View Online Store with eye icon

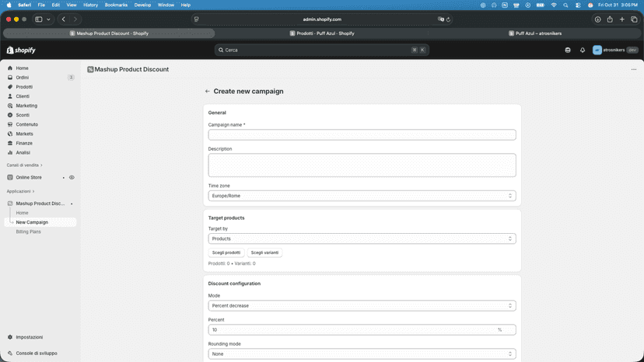tap(72, 177)
